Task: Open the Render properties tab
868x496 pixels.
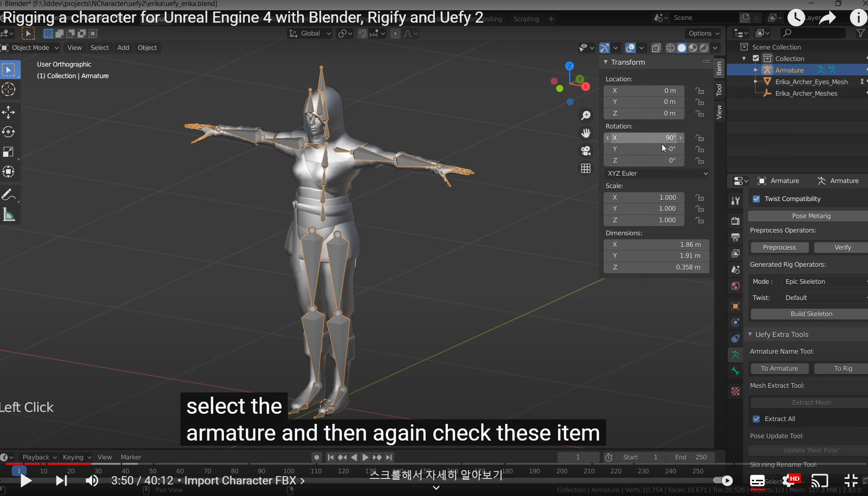Action: coord(735,221)
